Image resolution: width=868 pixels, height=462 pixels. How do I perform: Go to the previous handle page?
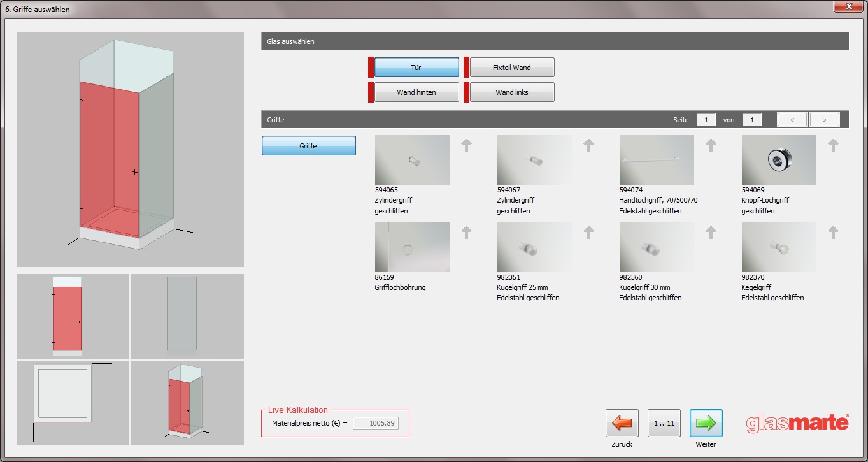[x=792, y=120]
